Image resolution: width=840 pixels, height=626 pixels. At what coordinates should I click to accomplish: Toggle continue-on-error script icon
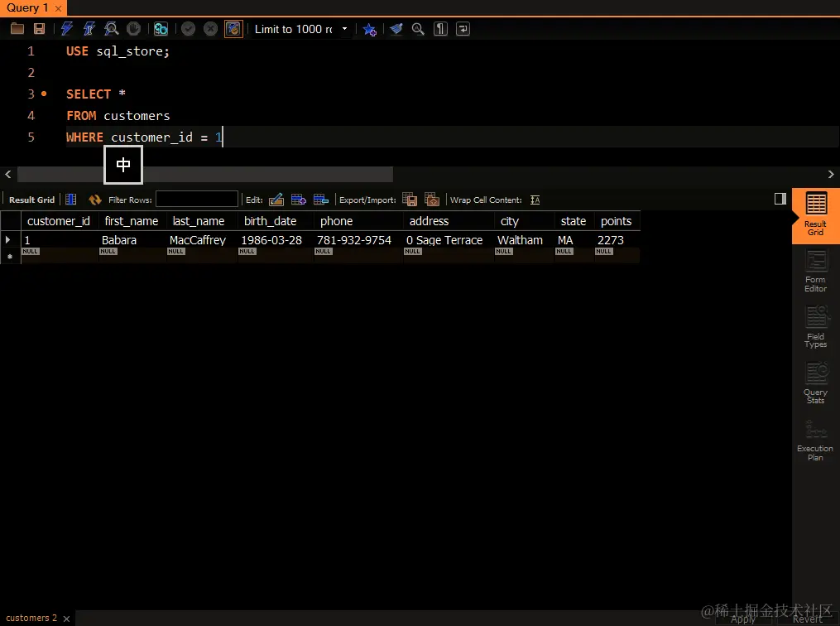pyautogui.click(x=161, y=29)
